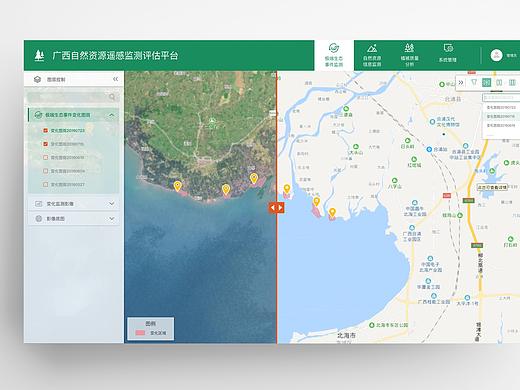Click the 八字山 green map marker

click(x=394, y=180)
